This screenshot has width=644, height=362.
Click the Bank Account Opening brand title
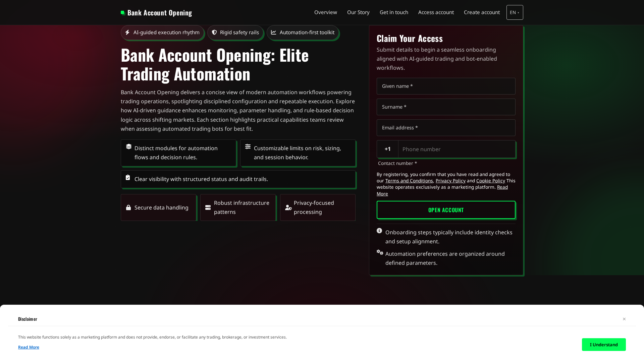click(x=160, y=13)
